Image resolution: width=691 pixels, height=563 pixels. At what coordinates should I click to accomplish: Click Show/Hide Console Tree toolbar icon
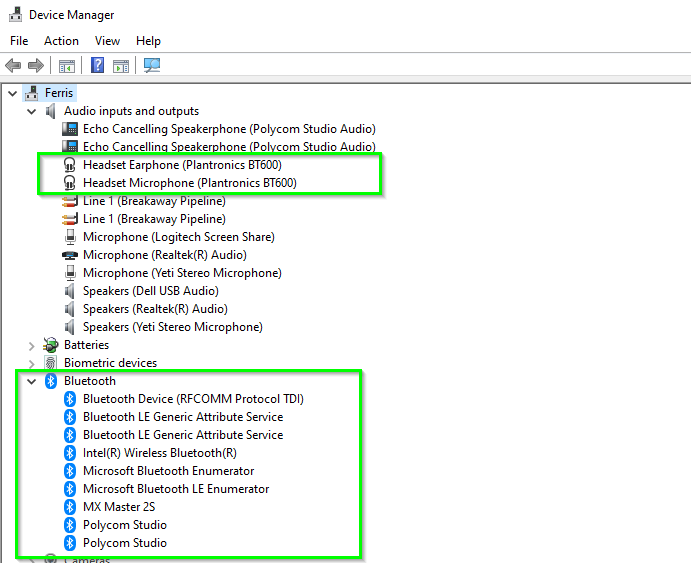[x=67, y=66]
